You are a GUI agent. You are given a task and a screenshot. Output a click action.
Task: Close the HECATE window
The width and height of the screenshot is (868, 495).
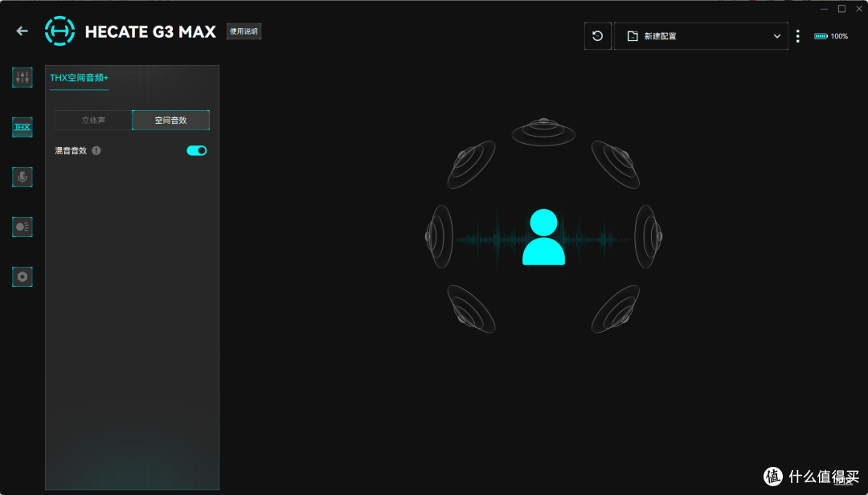859,9
